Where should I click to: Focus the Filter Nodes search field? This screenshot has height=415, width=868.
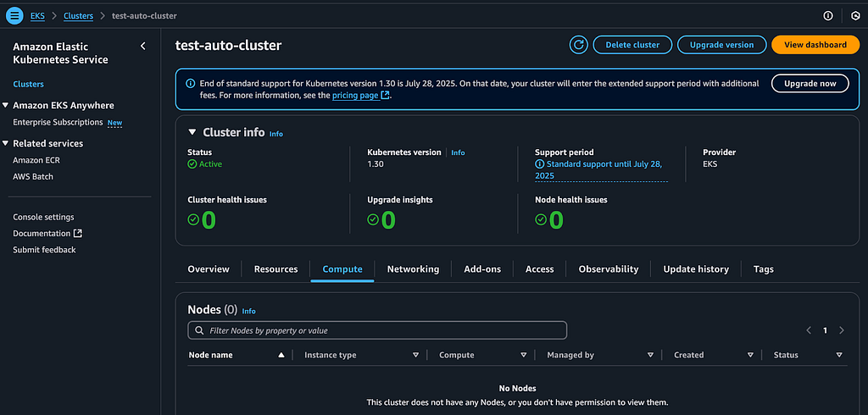[377, 330]
